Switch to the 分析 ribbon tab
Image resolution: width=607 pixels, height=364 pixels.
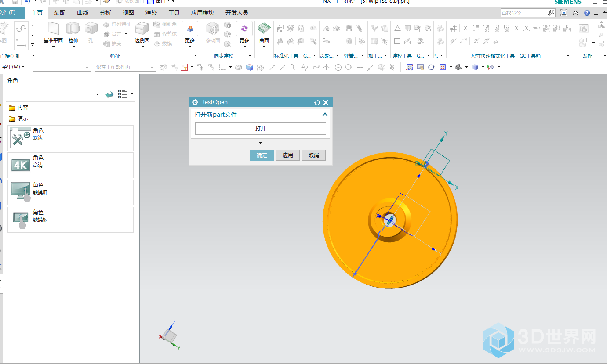[x=105, y=13]
